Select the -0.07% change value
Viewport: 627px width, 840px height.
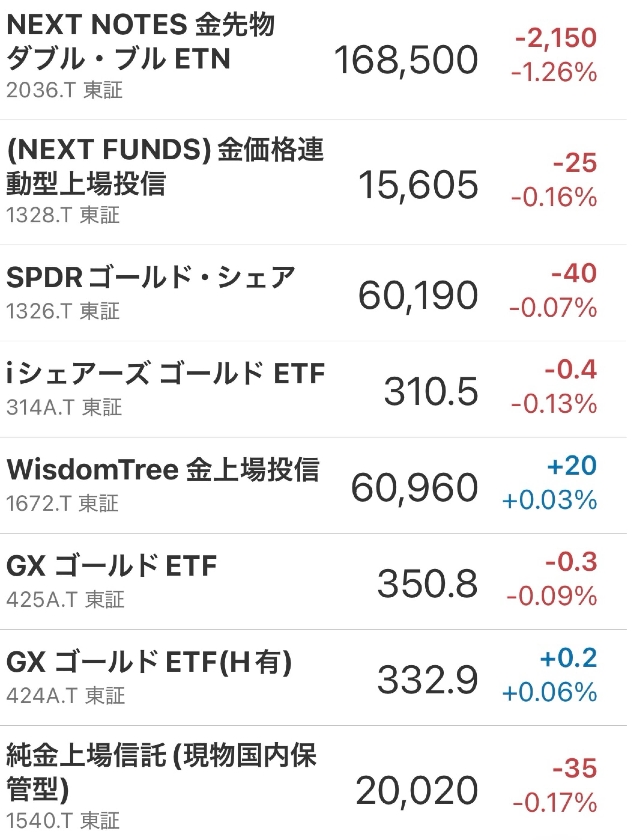[553, 308]
